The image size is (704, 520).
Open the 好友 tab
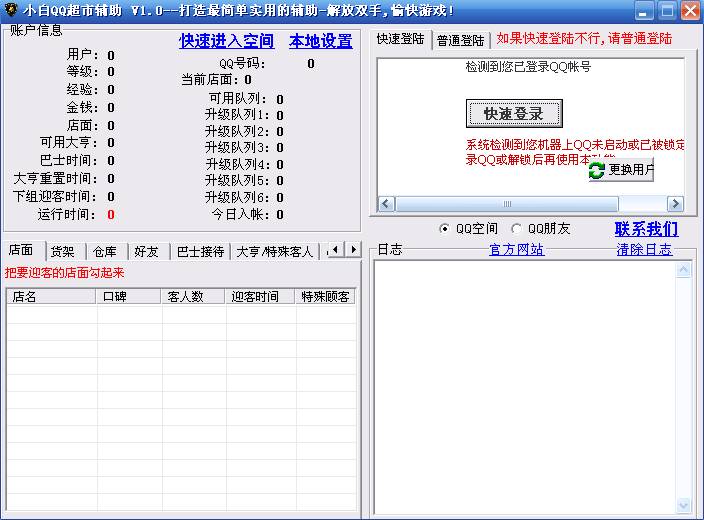149,251
